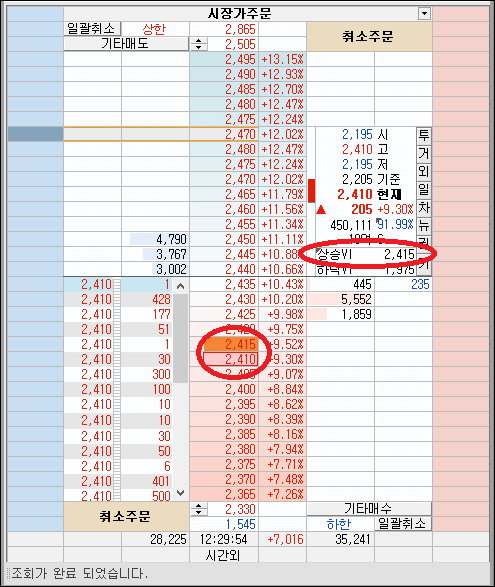495x587 pixels.
Task: Click the trade row with volume 428
Action: click(118, 299)
